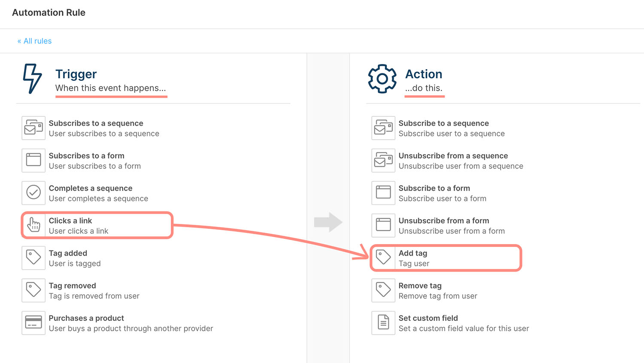Click the Clicks a link hand icon
The width and height of the screenshot is (644, 363).
(33, 225)
